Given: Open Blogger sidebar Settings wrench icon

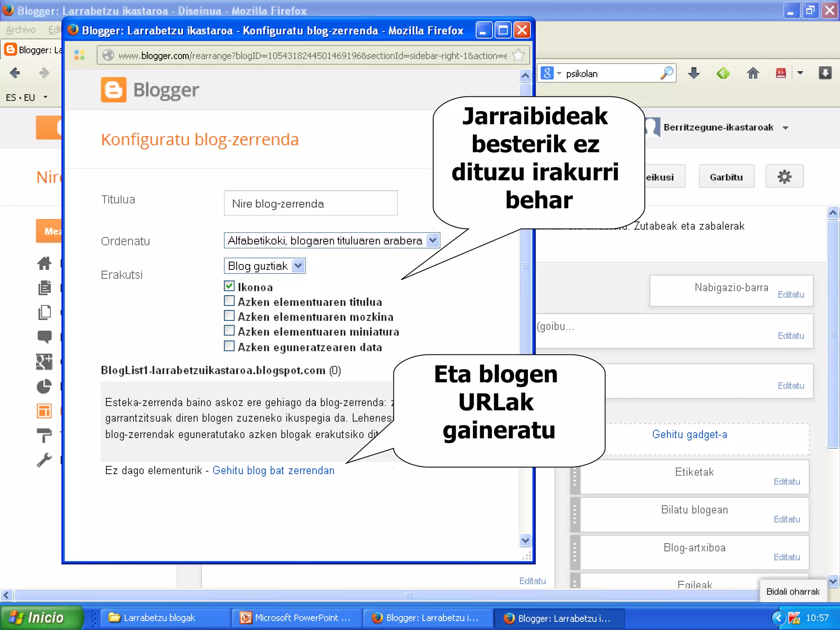Looking at the screenshot, I should click(44, 460).
